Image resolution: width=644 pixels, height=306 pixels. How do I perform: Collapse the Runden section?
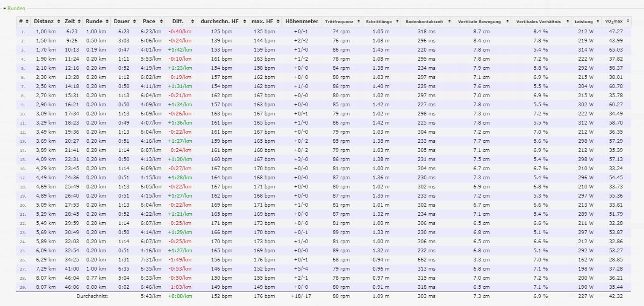[x=15, y=9]
